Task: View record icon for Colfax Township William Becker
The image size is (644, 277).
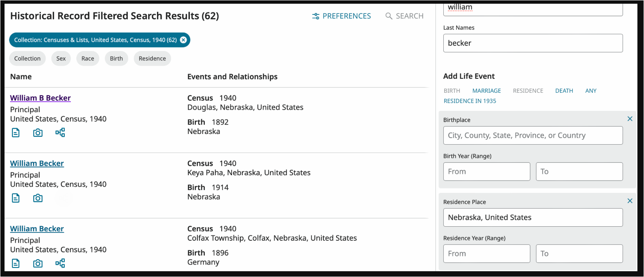Action: coord(16,263)
